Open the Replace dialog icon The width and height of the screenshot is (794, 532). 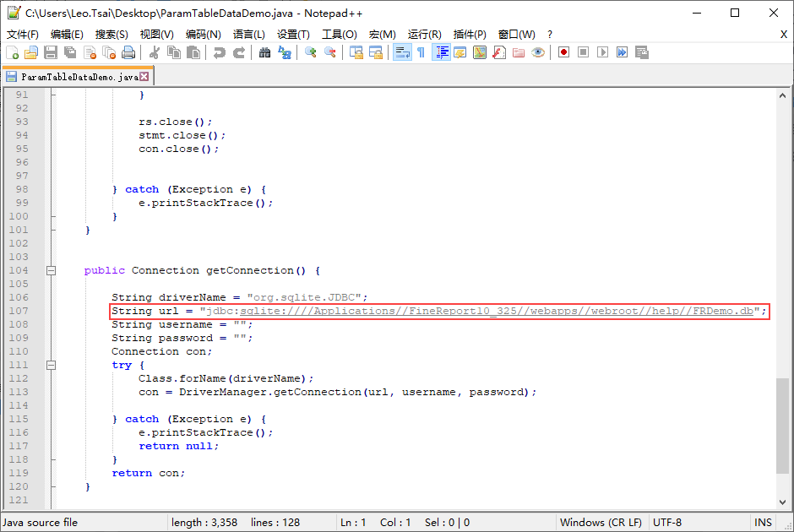pos(285,52)
